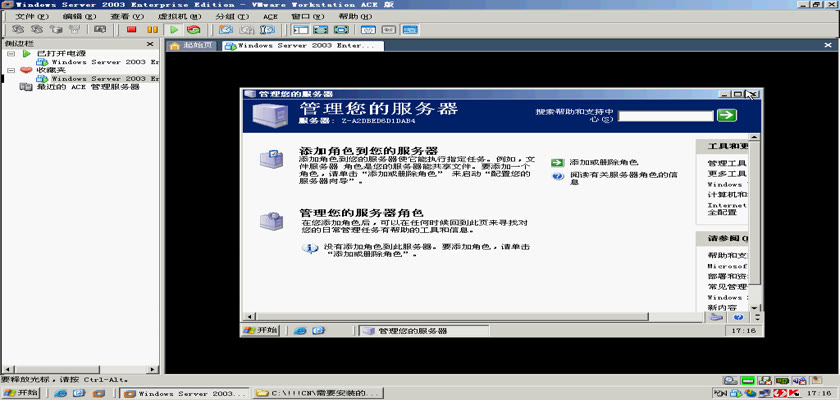The width and height of the screenshot is (840, 400).
Task: Click the 管理工具 entry in 工具和更新 panel
Action: [x=727, y=163]
